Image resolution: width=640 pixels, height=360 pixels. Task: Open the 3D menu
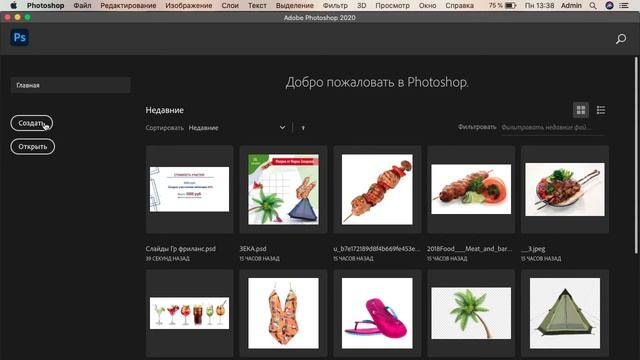pos(361,6)
